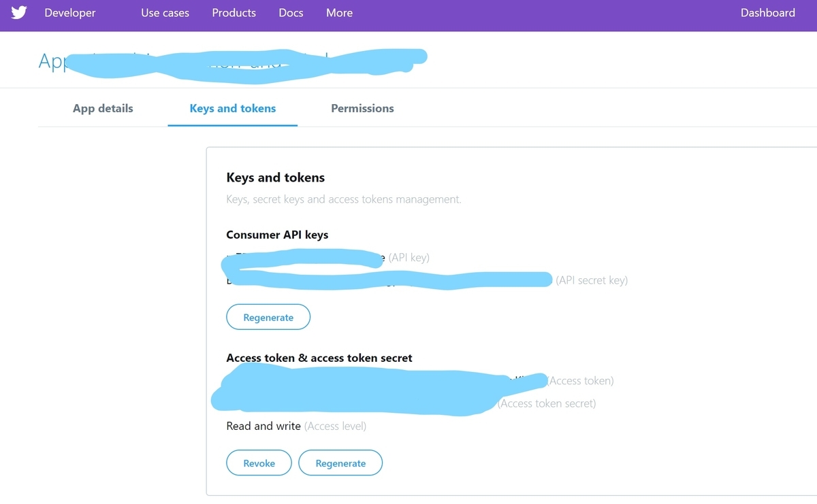Select the Keys and tokens tab

coord(233,108)
